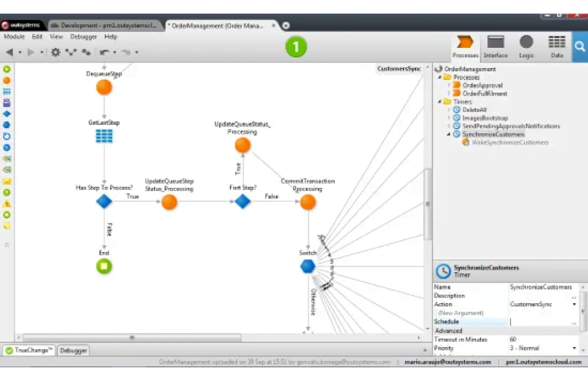Select the Has Step To Process? decision node

104,201
